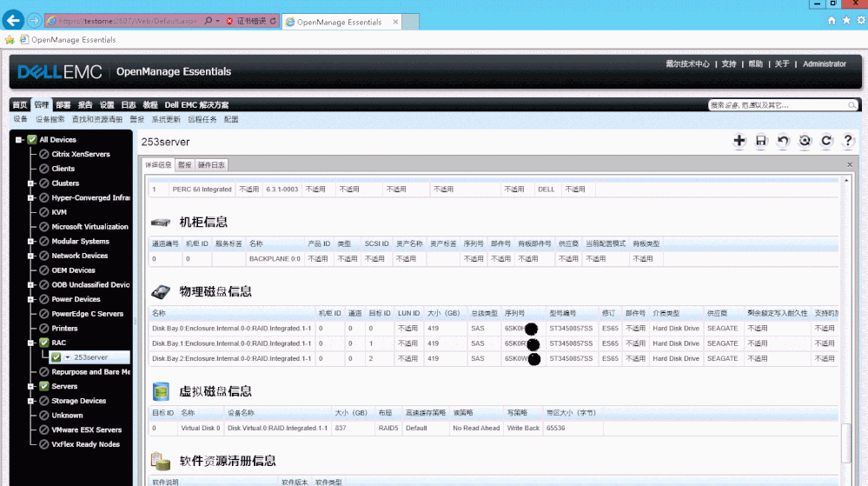Open the 帮助 header link
Image resolution: width=868 pixels, height=486 pixels.
755,63
